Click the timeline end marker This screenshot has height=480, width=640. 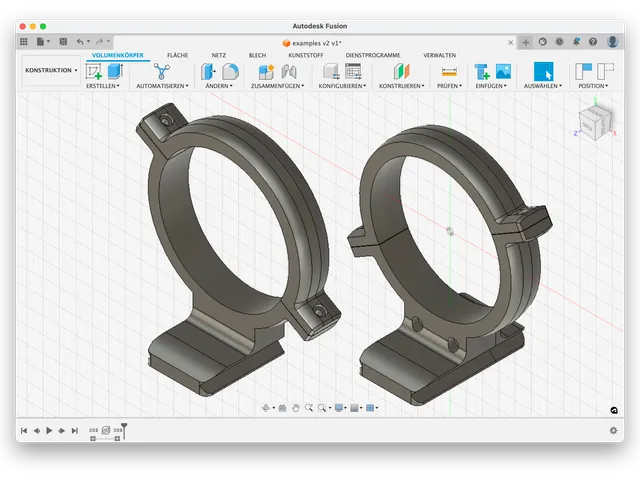pos(124,431)
